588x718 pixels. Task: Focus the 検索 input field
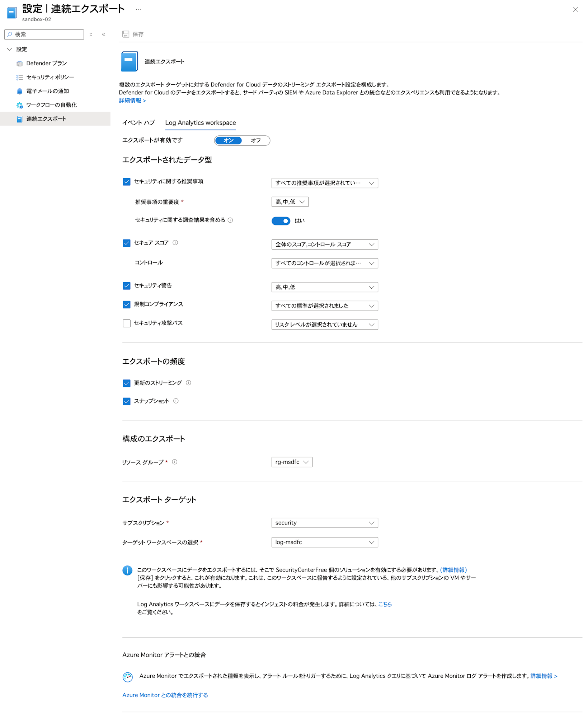tap(44, 34)
